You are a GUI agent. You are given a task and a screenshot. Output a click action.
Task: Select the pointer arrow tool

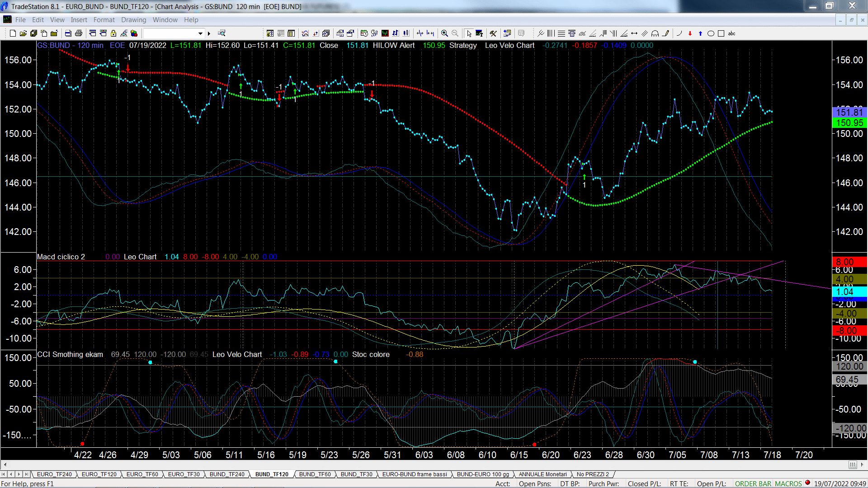(469, 33)
